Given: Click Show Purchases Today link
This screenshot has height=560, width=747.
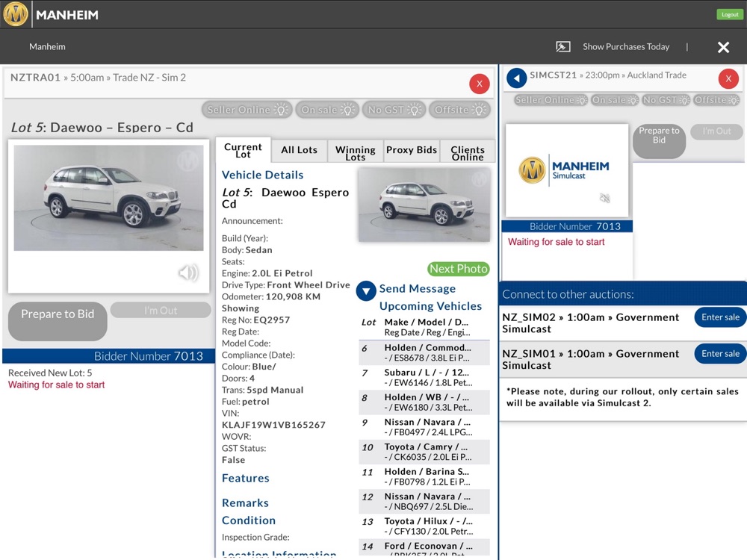Looking at the screenshot, I should [626, 46].
